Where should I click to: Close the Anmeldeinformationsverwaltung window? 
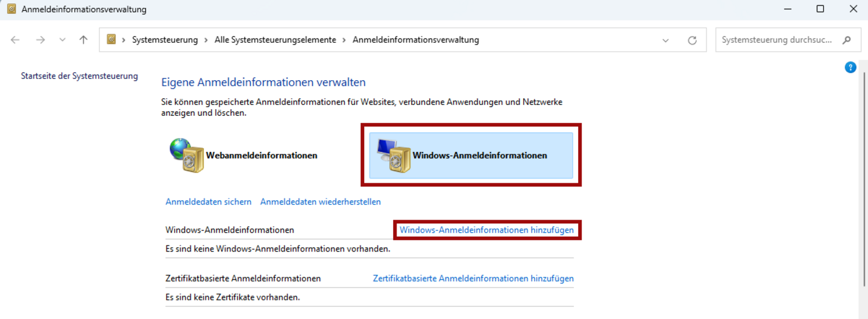(853, 9)
